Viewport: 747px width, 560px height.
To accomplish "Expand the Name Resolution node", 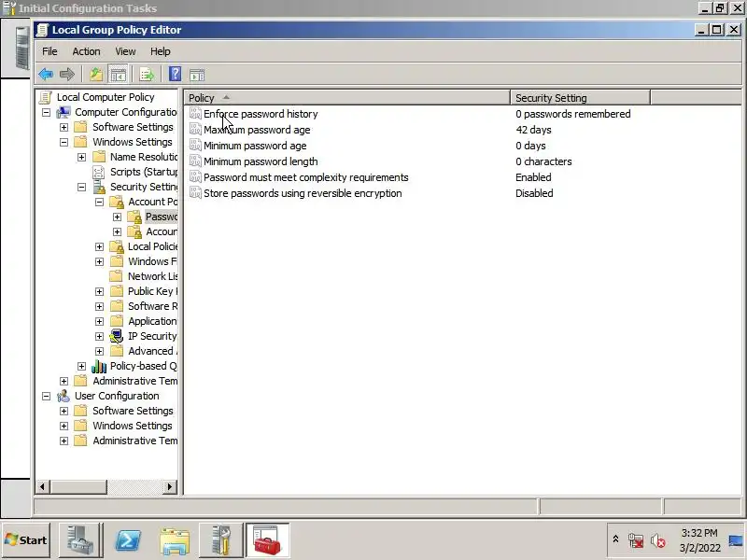I will pyautogui.click(x=81, y=157).
